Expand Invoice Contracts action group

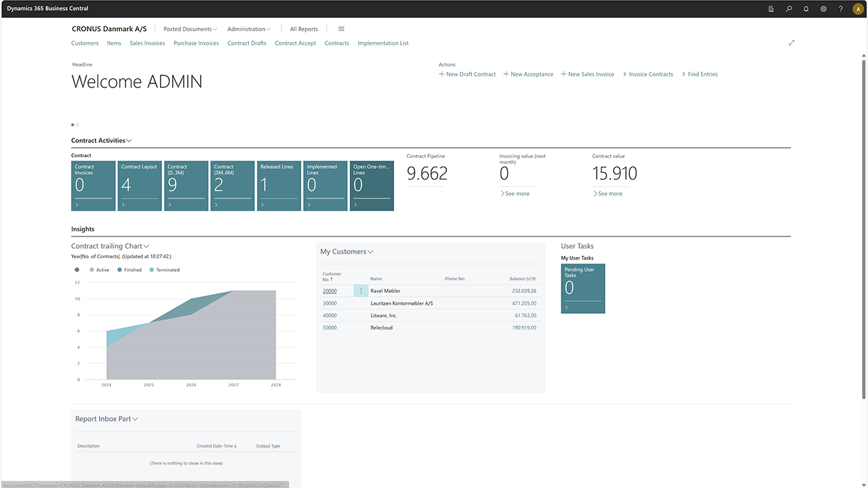pyautogui.click(x=648, y=74)
